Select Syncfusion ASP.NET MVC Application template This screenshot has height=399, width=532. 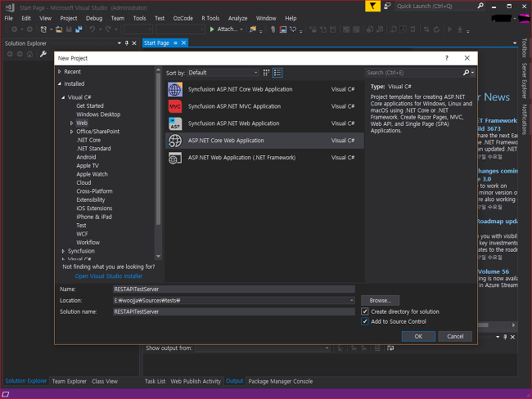(x=264, y=106)
